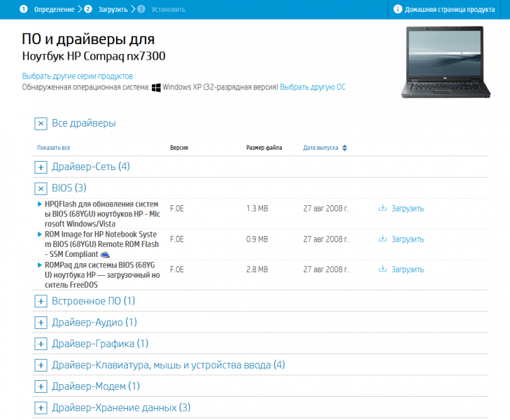
Task: Expand 'Драйвер-Аудио (1)' category
Action: [41, 323]
